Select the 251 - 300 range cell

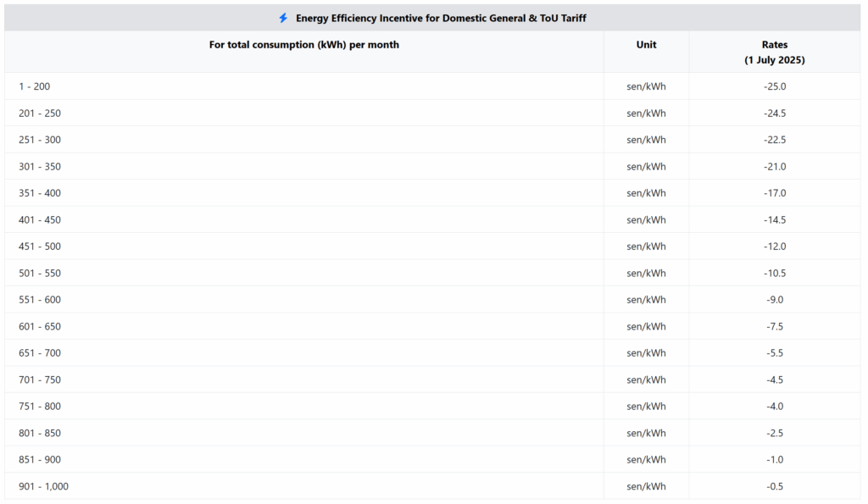[x=39, y=140]
